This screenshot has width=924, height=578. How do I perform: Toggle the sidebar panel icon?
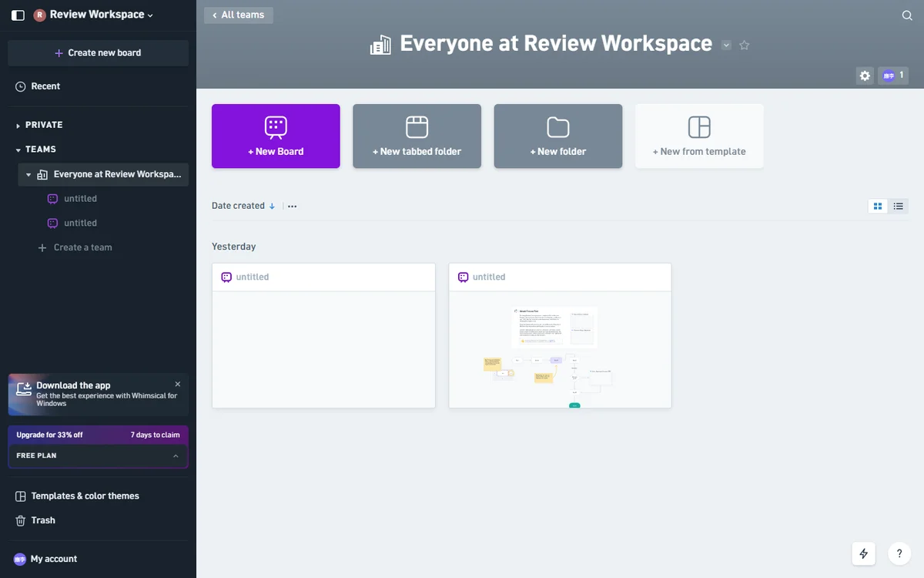(18, 15)
